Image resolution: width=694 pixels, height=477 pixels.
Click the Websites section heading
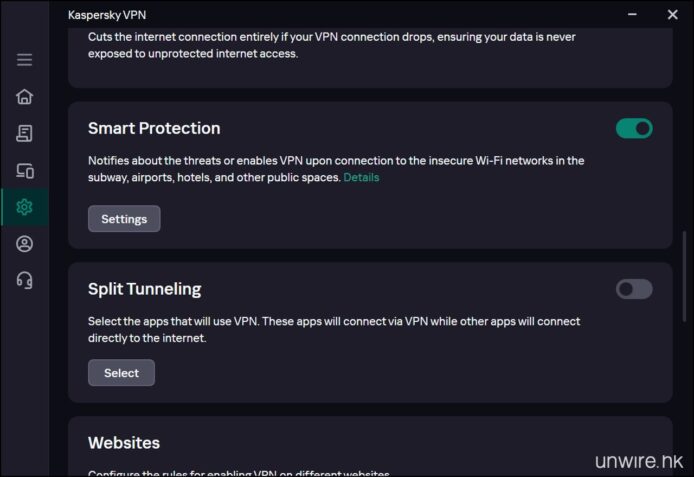(124, 443)
